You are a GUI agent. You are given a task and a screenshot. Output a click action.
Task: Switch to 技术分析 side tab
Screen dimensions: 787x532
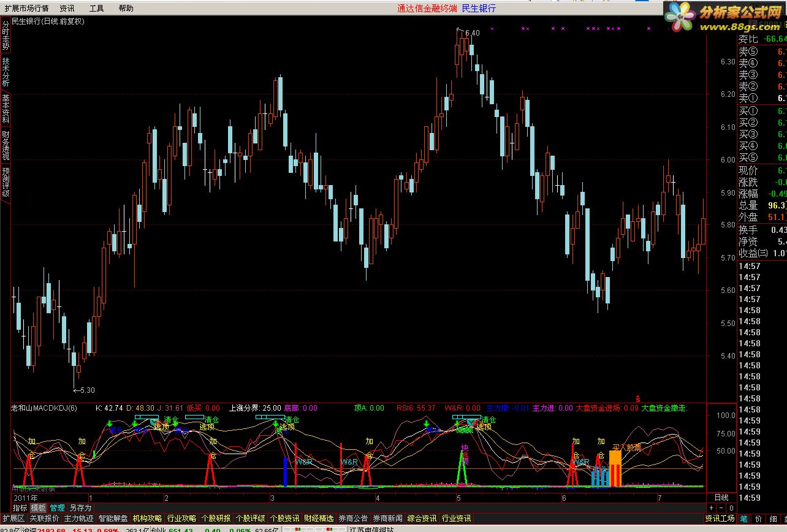coord(6,72)
